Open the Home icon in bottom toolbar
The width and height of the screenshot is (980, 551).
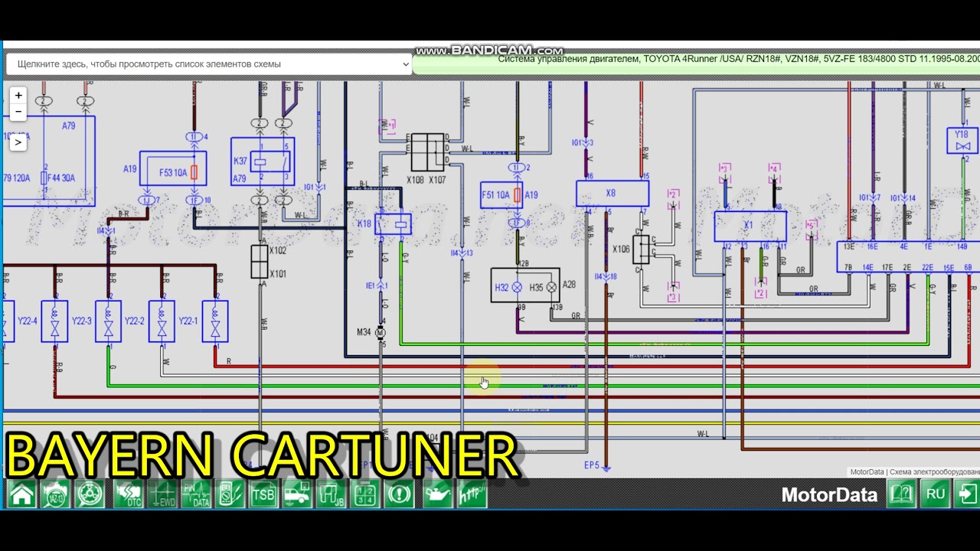[21, 494]
